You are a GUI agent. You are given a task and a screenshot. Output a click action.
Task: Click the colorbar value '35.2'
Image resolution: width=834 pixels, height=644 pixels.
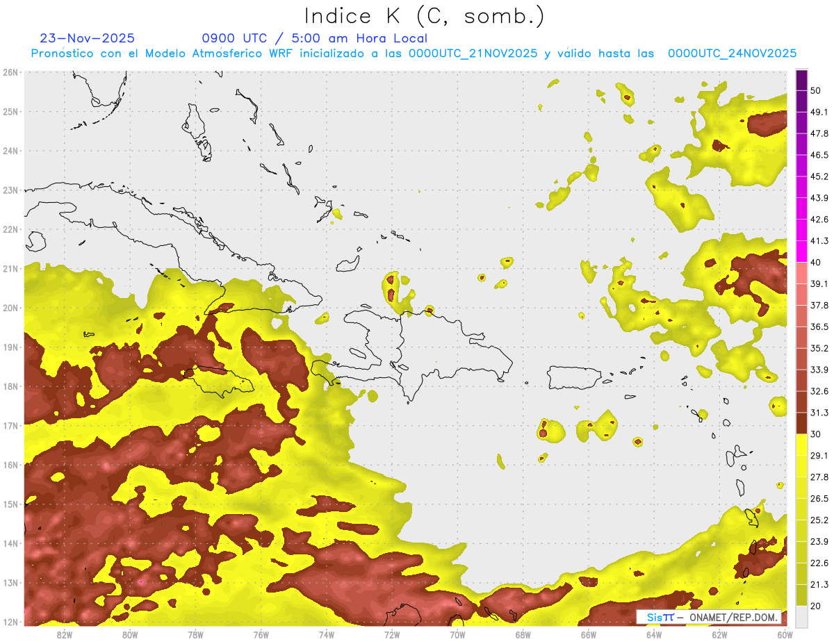(x=819, y=348)
